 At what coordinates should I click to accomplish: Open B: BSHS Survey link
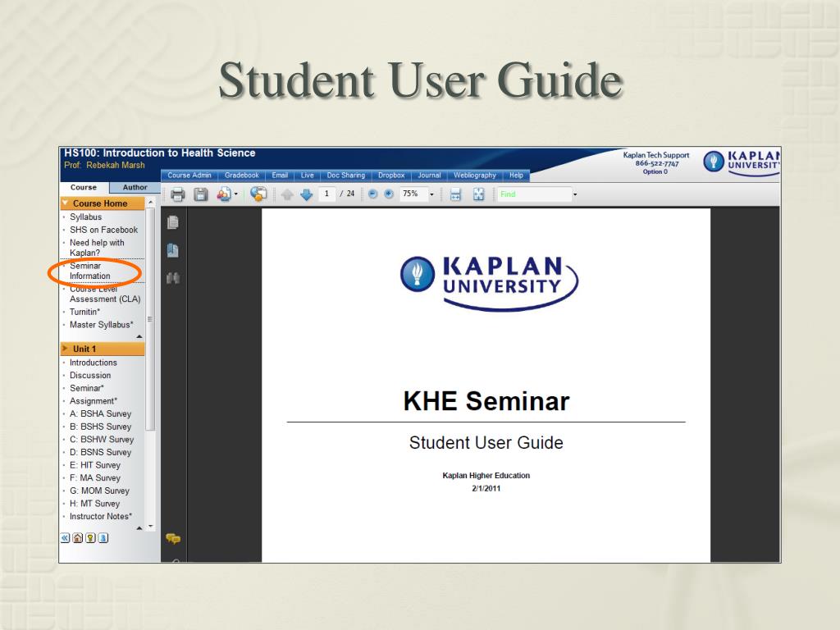click(x=100, y=427)
